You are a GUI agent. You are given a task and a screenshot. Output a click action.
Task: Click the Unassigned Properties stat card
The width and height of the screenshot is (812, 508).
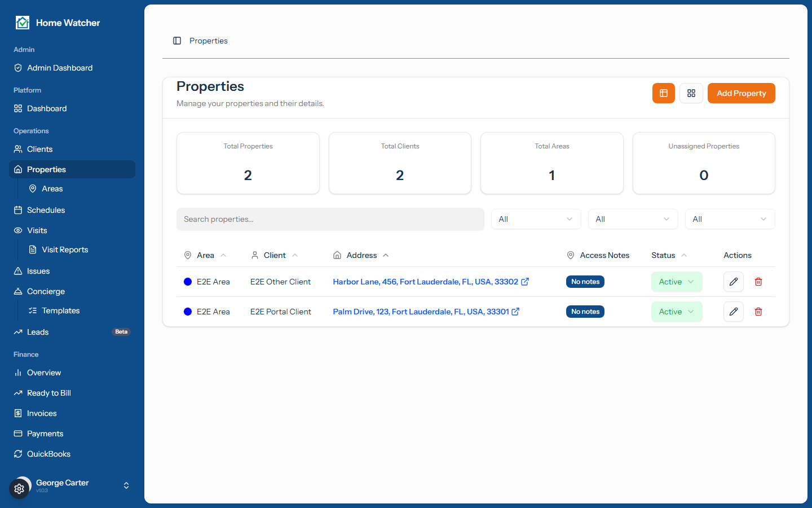click(x=704, y=163)
